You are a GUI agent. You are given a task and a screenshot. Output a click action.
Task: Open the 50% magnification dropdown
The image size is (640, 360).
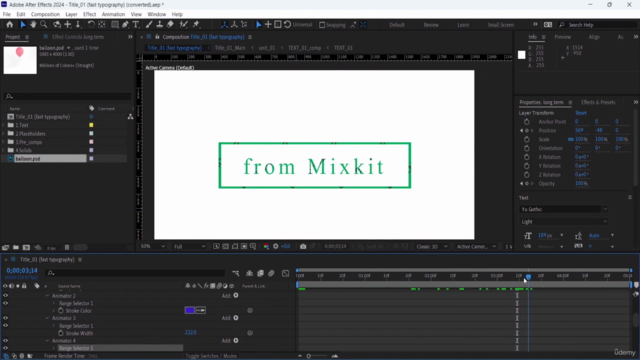[x=153, y=247]
